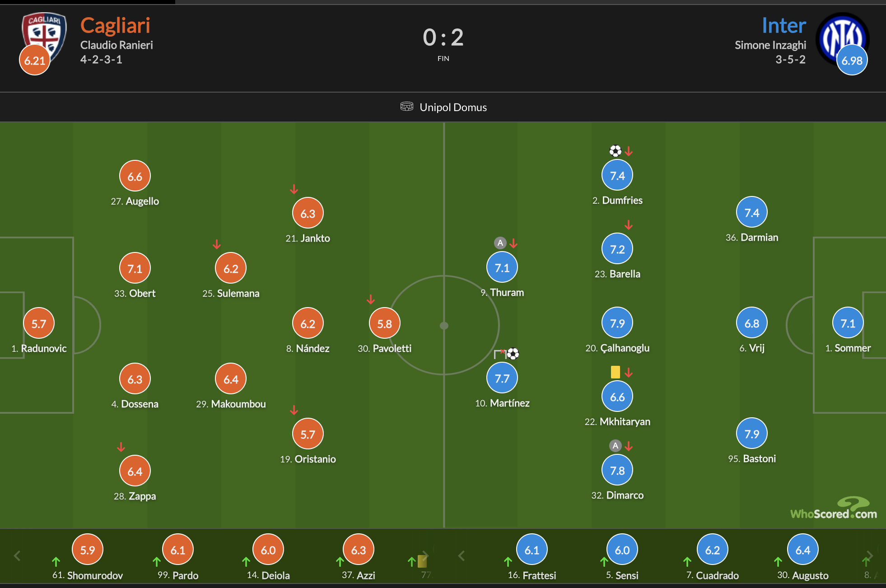The width and height of the screenshot is (886, 588).
Task: Select Radunovic's 5.7 rating circle
Action: pos(39,323)
